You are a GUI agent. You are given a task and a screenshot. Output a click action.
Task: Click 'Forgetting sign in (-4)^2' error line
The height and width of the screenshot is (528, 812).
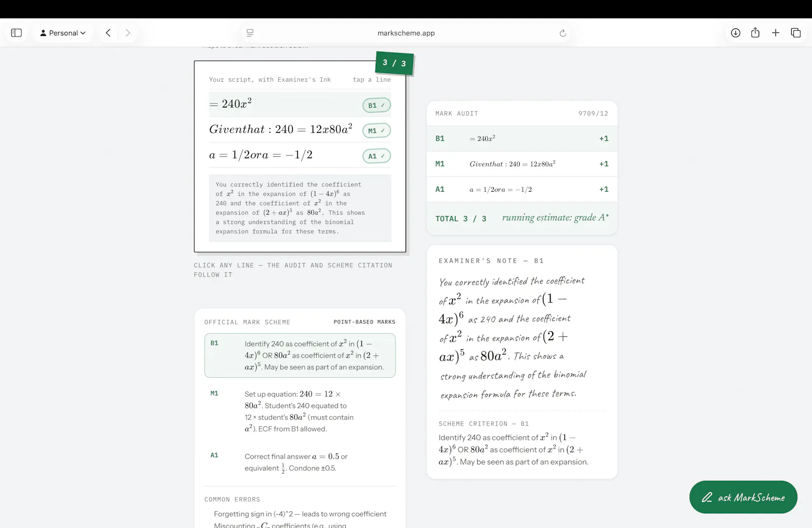pyautogui.click(x=300, y=514)
